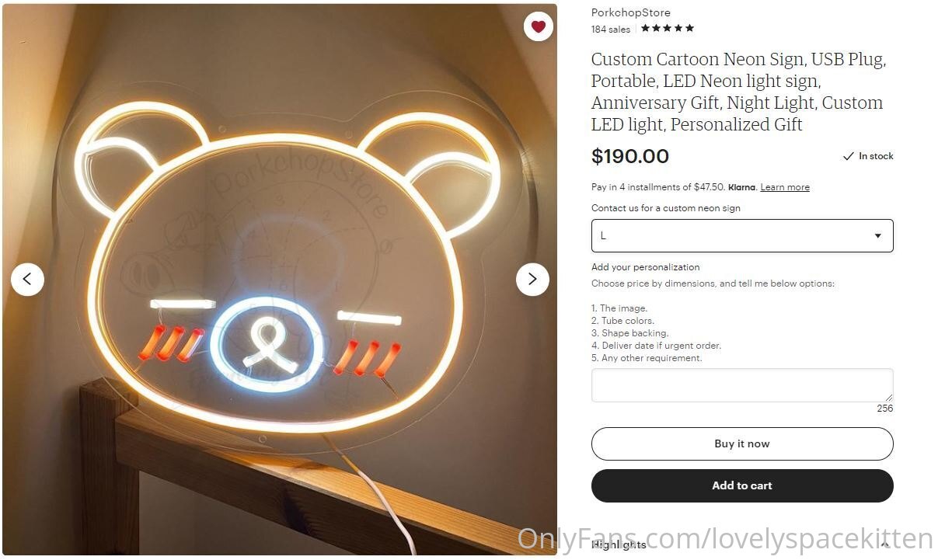
Task: Advance to the next product photo
Action: [532, 279]
